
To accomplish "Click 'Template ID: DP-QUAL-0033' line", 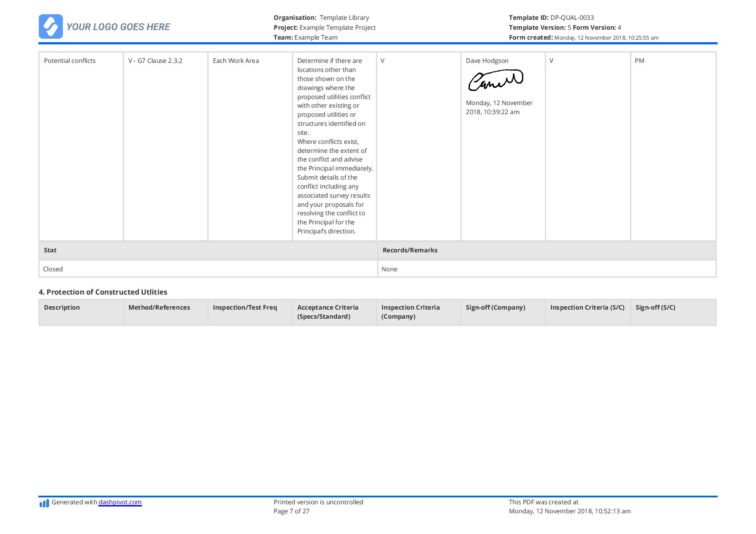I will 551,18.
